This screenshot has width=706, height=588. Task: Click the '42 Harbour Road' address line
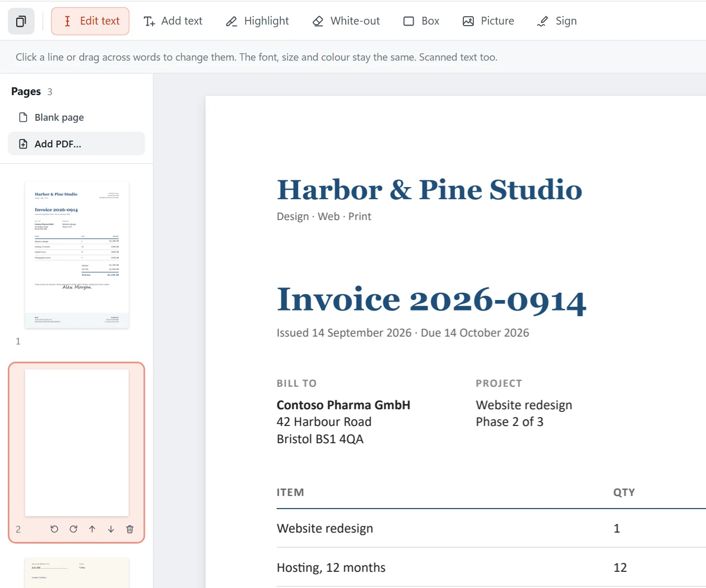click(324, 422)
